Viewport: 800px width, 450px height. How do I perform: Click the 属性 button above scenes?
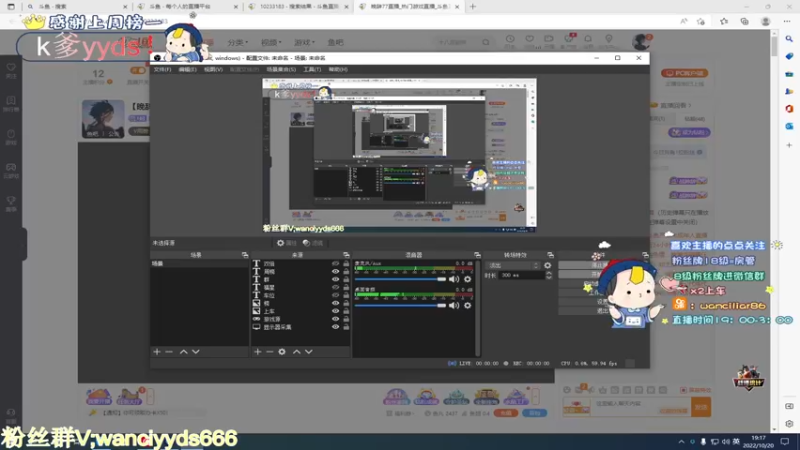coord(287,243)
